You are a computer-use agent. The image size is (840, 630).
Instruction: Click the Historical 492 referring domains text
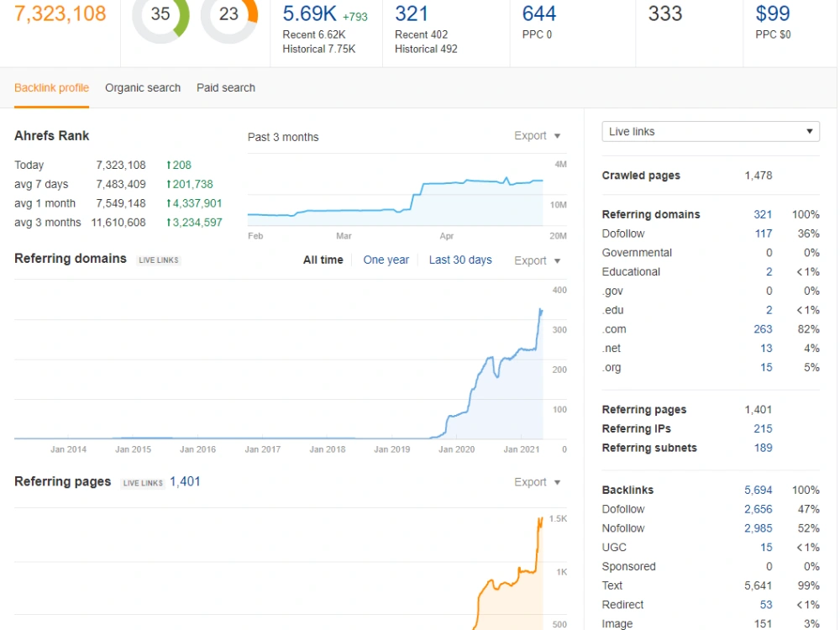tap(426, 50)
